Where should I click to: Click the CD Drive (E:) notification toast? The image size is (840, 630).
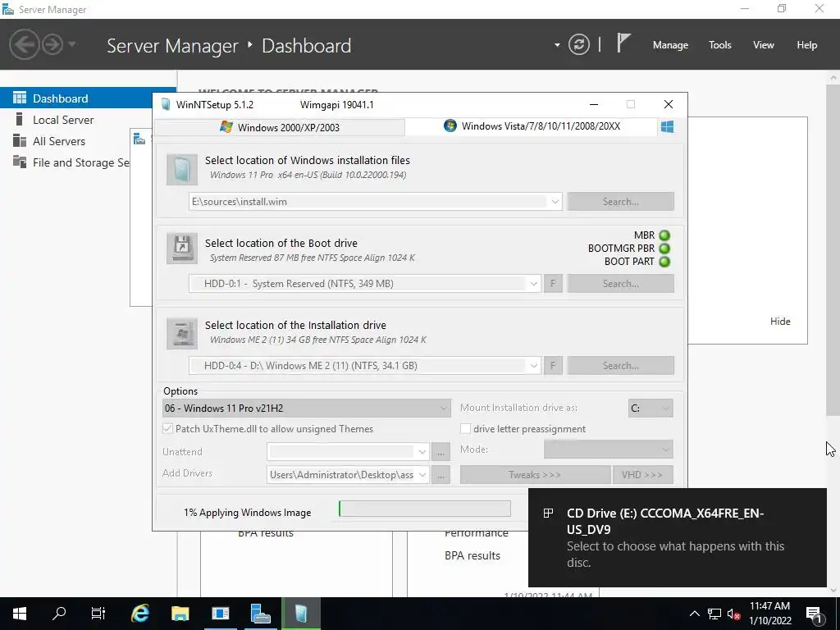point(677,537)
